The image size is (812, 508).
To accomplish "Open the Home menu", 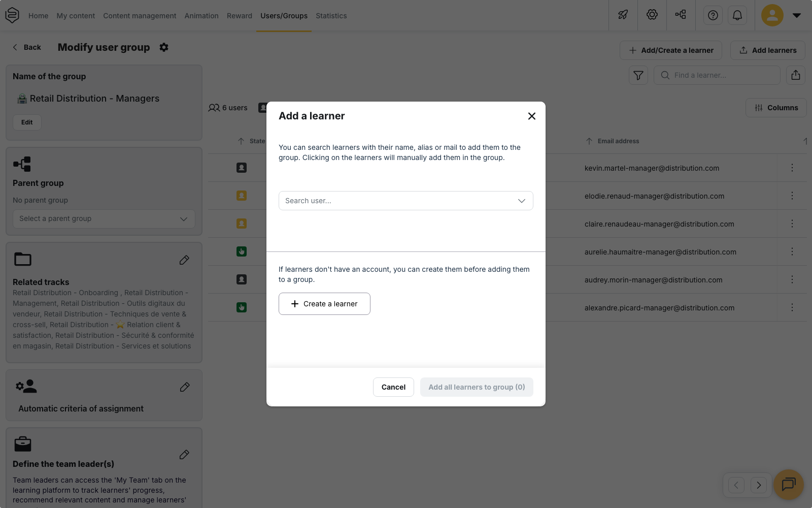I will 39,16.
